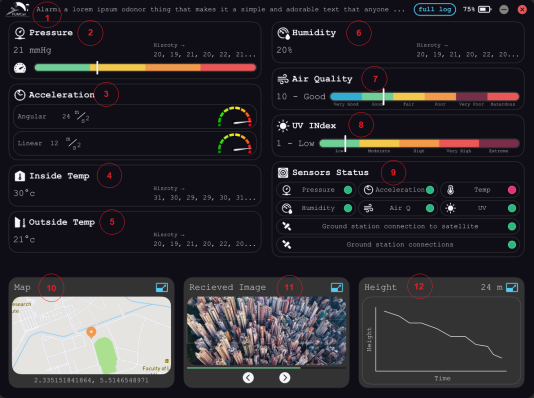Click the Pressure sensor status icon
Image resolution: width=534 pixels, height=398 pixels.
tap(287, 190)
